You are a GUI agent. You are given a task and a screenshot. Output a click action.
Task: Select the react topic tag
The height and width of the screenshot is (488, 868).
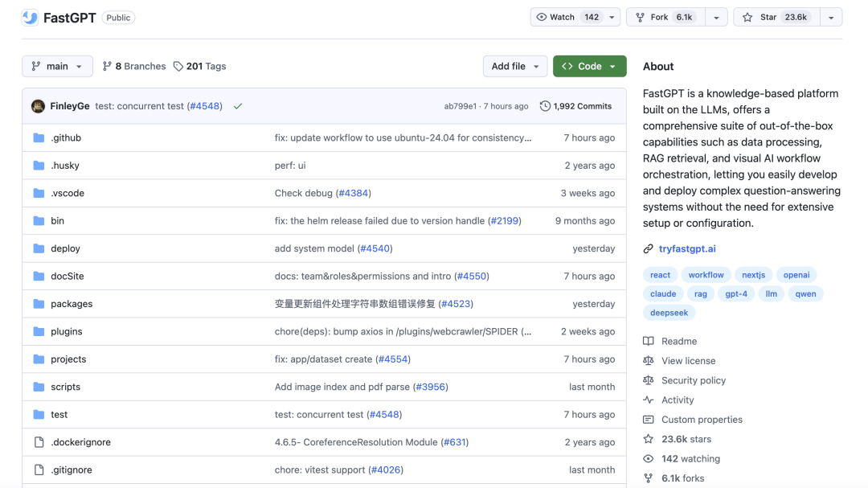click(x=660, y=275)
